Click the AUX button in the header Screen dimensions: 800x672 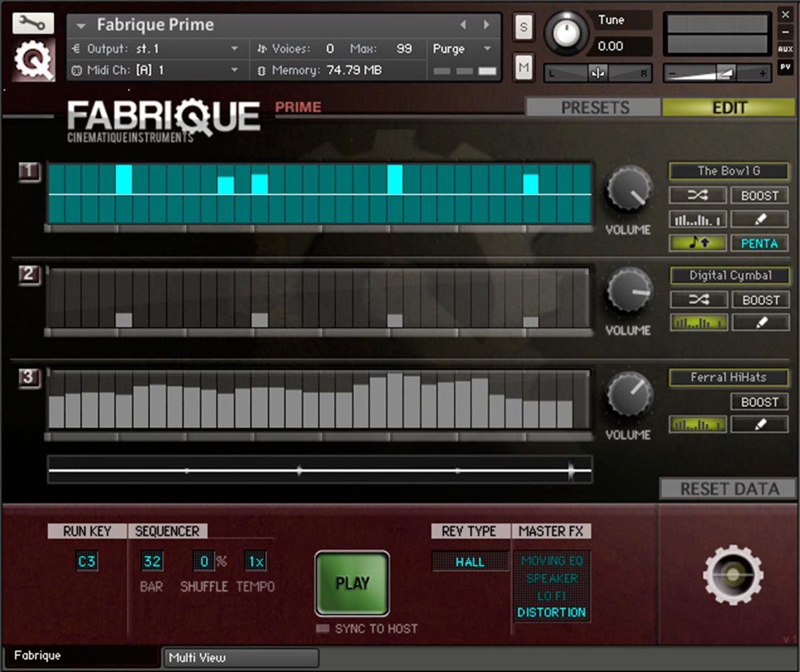(785, 49)
